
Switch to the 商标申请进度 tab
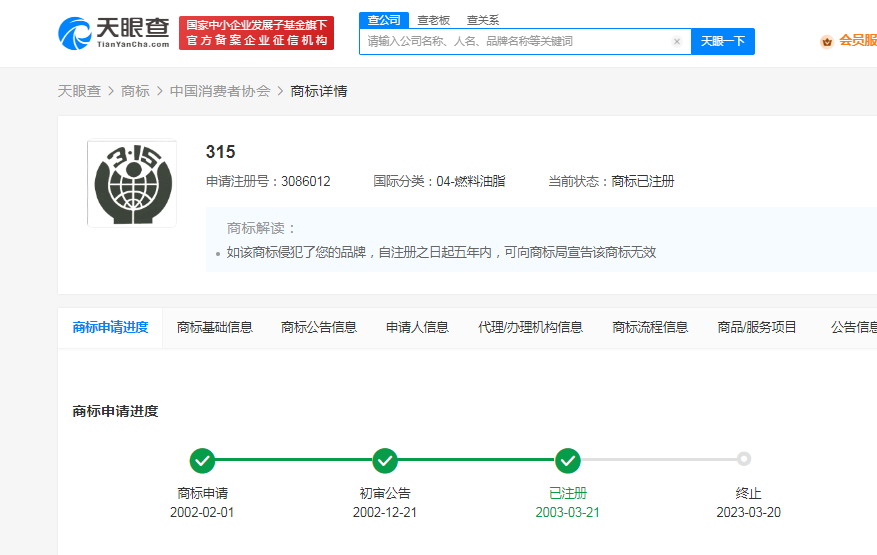(110, 327)
